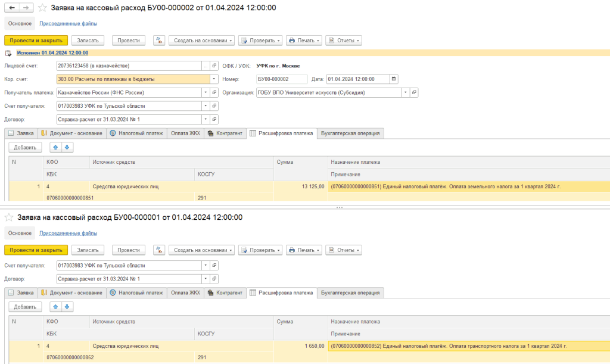Open Создать на основании menu in document БУ00-000001
This screenshot has height=364, width=610.
tap(201, 250)
